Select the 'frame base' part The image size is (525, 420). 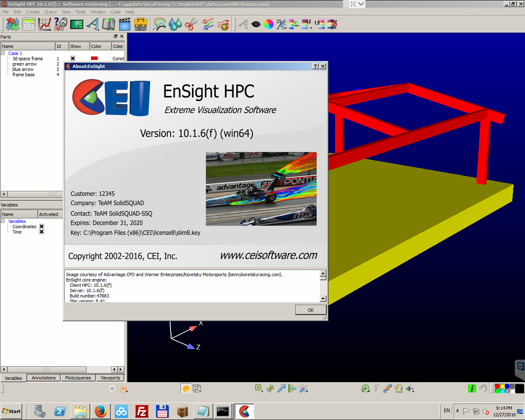coord(24,75)
